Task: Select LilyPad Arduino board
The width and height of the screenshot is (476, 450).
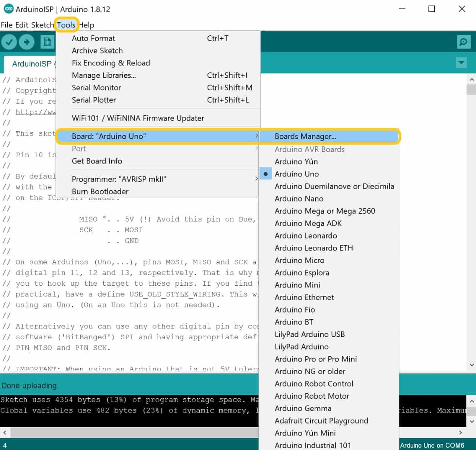Action: [329, 347]
